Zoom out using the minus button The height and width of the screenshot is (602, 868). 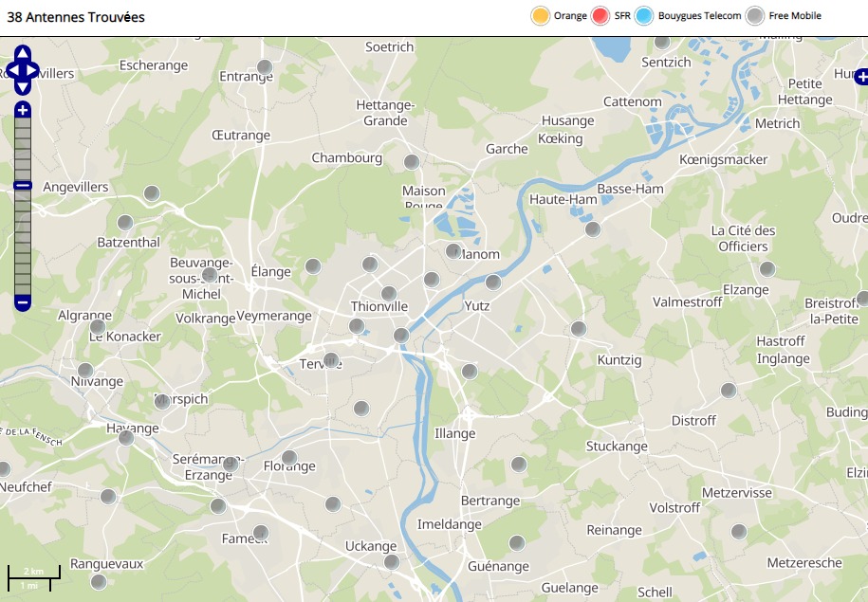(x=23, y=303)
